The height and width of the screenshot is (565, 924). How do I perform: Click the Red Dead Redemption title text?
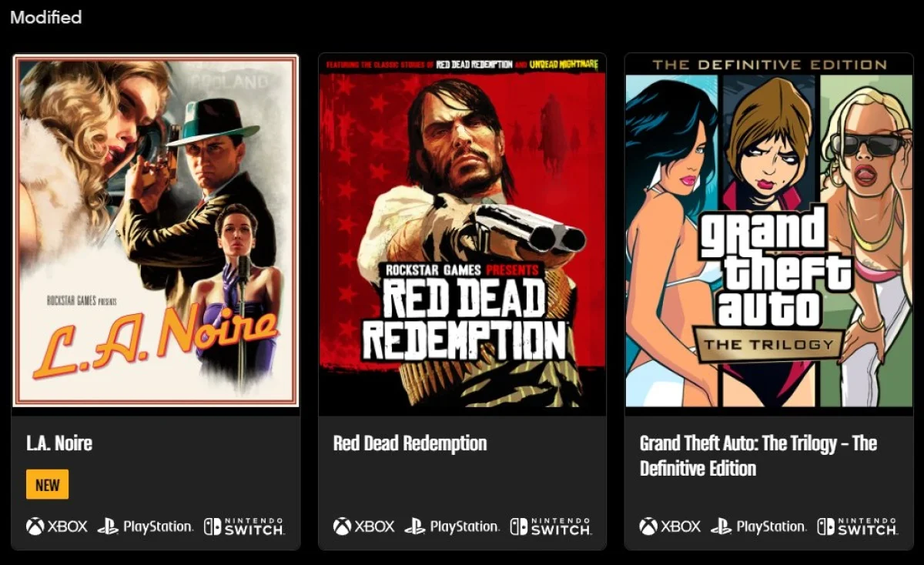[x=409, y=443]
